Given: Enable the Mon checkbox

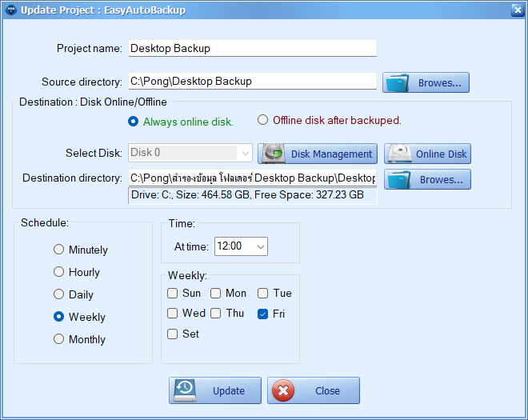Looking at the screenshot, I should click(215, 293).
